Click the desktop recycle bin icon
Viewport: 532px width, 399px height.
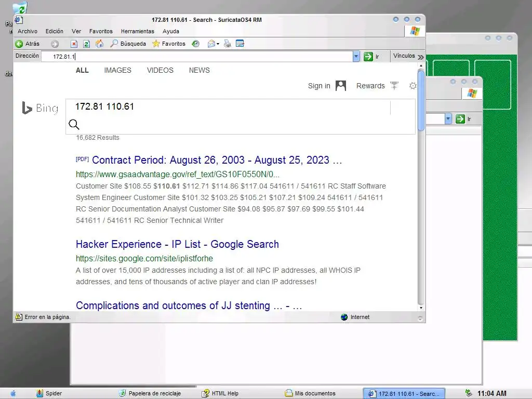click(20, 8)
